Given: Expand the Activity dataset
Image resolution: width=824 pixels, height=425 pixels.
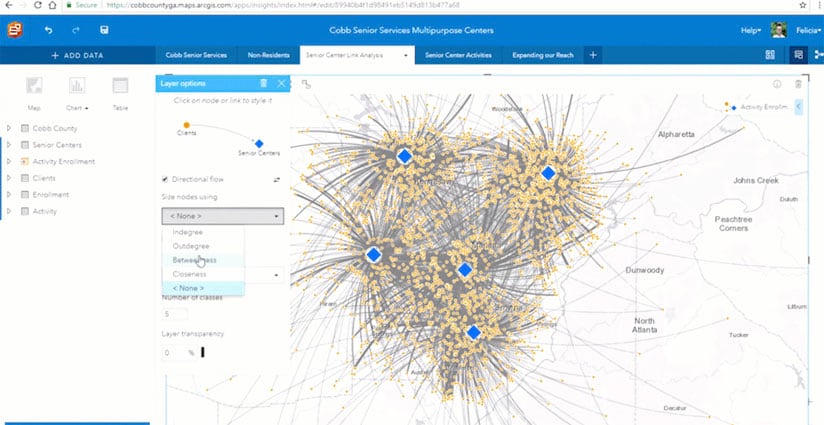Looking at the screenshot, I should 8,211.
